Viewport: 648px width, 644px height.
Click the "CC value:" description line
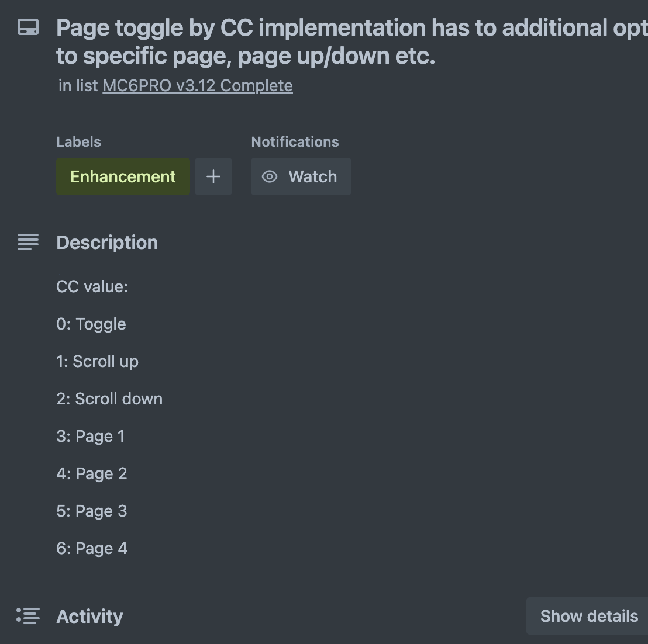point(92,286)
